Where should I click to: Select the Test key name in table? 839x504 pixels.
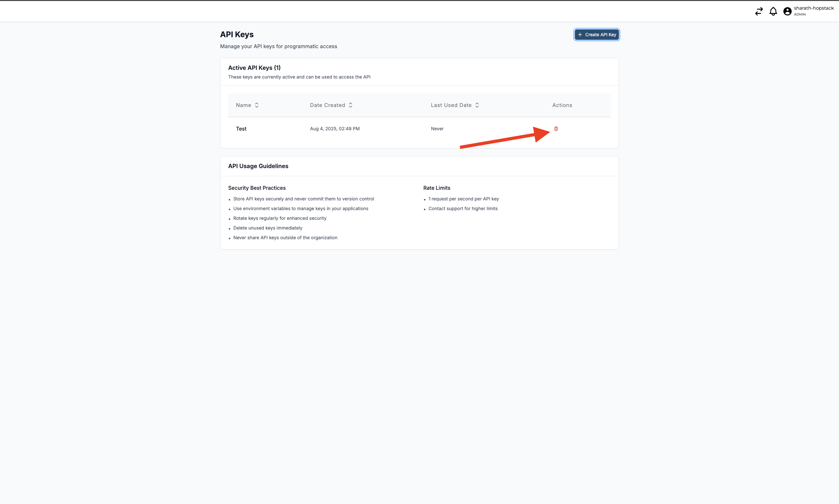tap(241, 129)
